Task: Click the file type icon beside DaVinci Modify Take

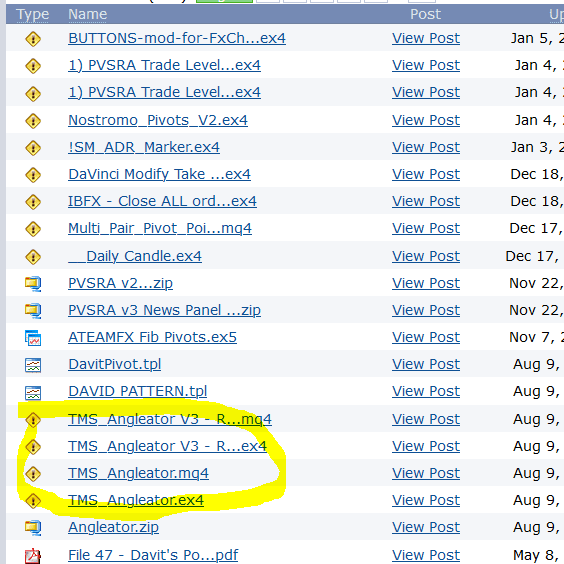Action: click(33, 175)
